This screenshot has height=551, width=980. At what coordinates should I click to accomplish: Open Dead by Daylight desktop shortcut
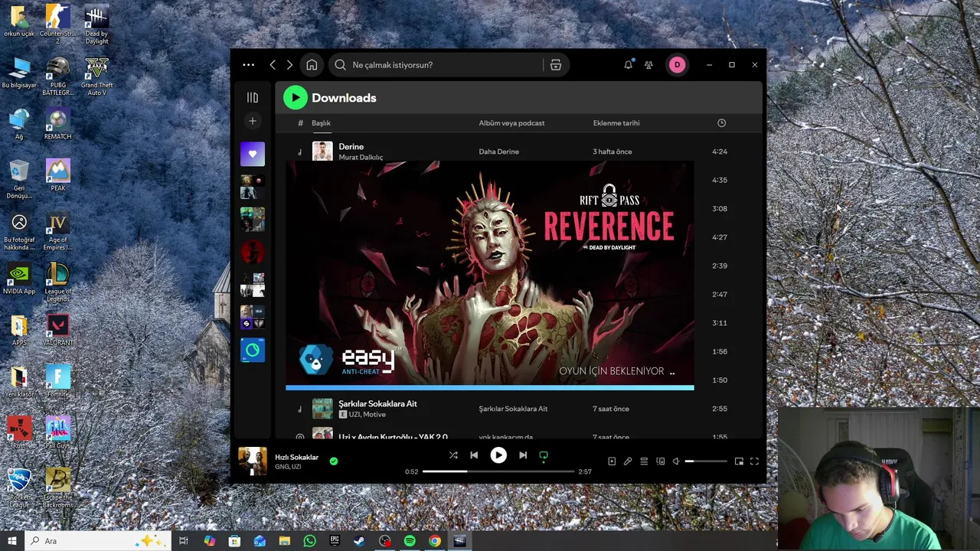tap(96, 24)
